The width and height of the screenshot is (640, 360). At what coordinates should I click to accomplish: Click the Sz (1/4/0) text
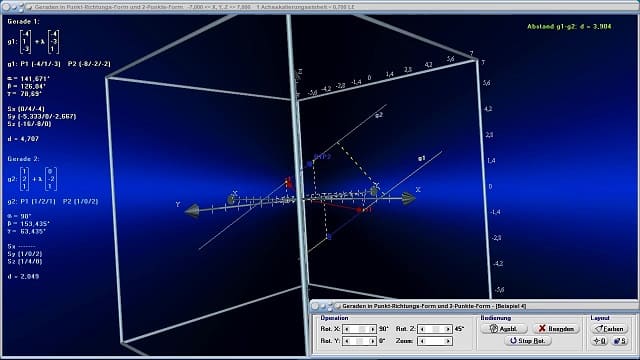pyautogui.click(x=24, y=261)
